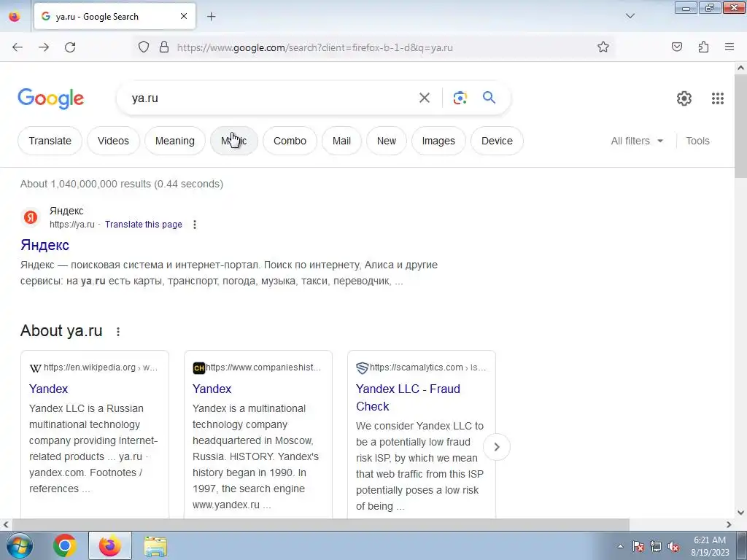Clear the search box text

(425, 98)
